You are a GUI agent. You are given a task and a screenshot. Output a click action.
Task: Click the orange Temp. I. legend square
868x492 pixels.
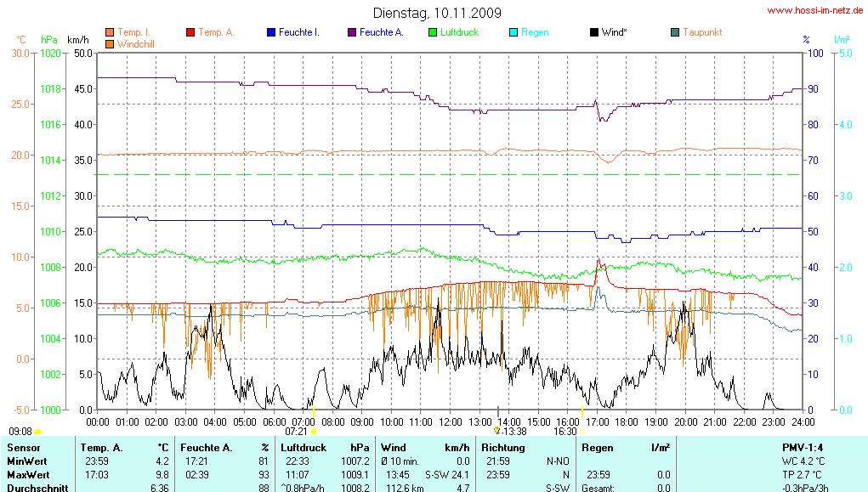(110, 32)
